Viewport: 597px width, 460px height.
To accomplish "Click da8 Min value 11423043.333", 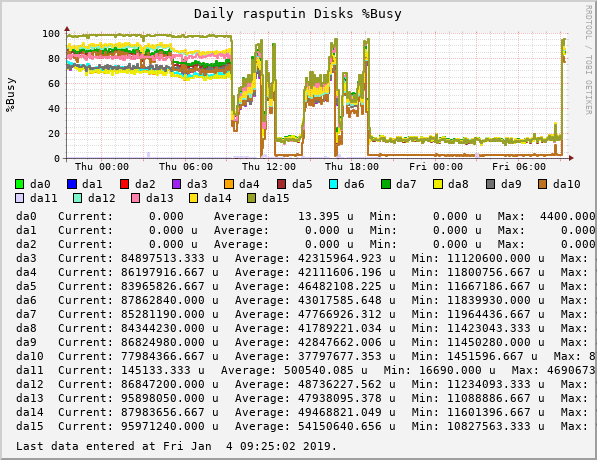I will coord(489,328).
